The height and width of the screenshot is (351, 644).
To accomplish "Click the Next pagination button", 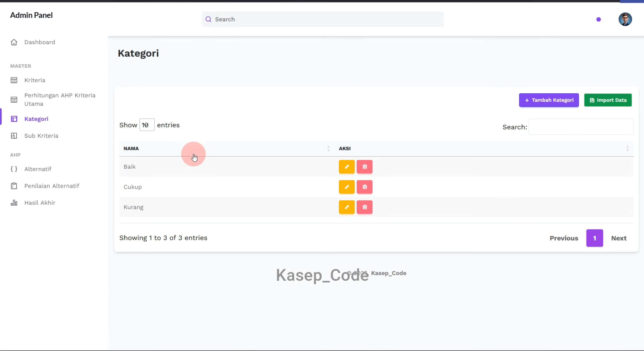I will click(619, 238).
